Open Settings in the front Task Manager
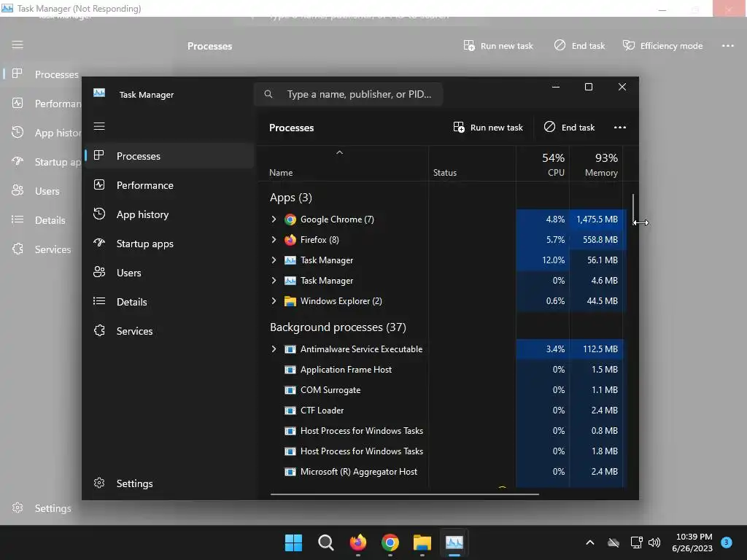This screenshot has width=747, height=560. coord(169,483)
